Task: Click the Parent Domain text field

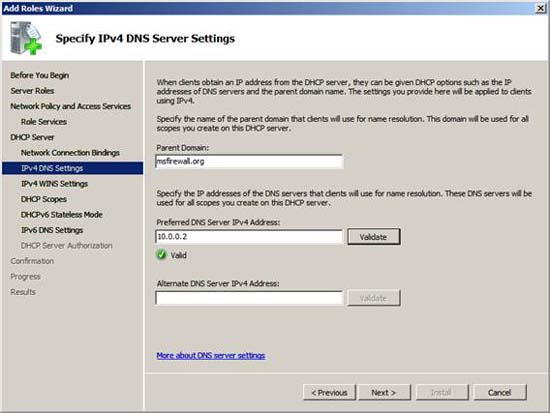Action: [x=249, y=161]
